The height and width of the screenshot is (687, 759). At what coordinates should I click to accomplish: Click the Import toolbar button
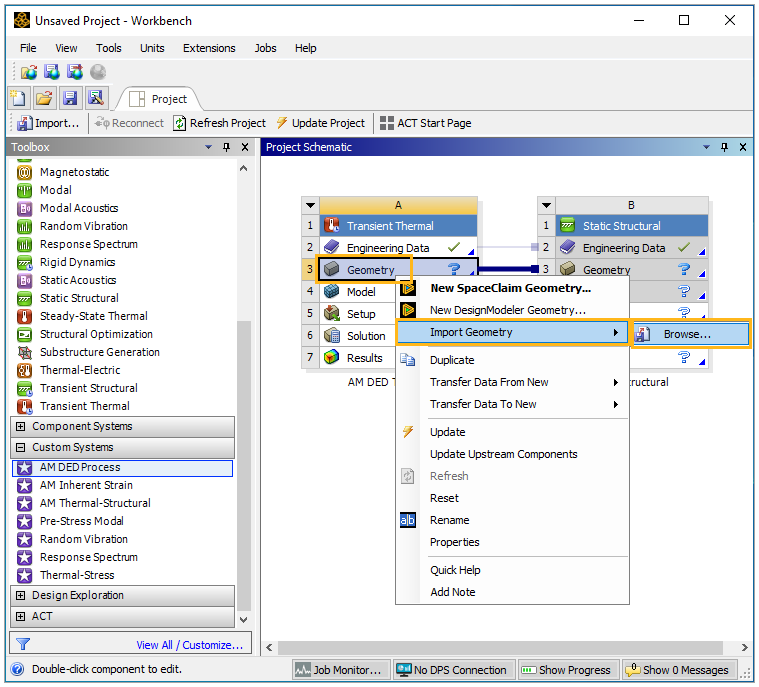click(48, 123)
